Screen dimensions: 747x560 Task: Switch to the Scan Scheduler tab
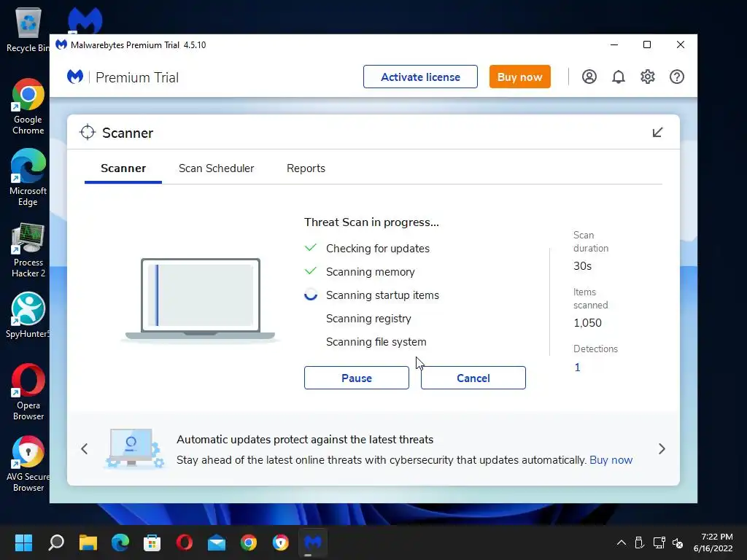pos(216,168)
